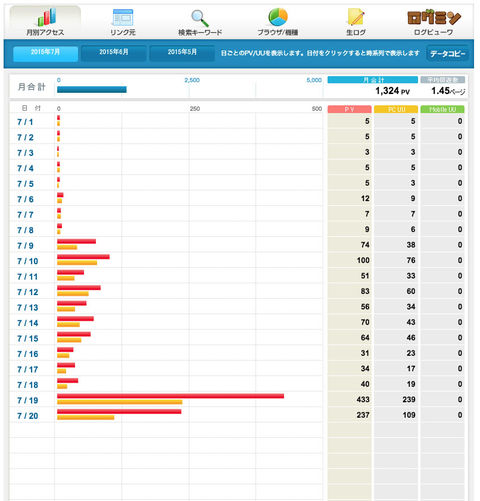
Task: Switch to the 2015年5月 tab
Action: pyautogui.click(x=182, y=53)
